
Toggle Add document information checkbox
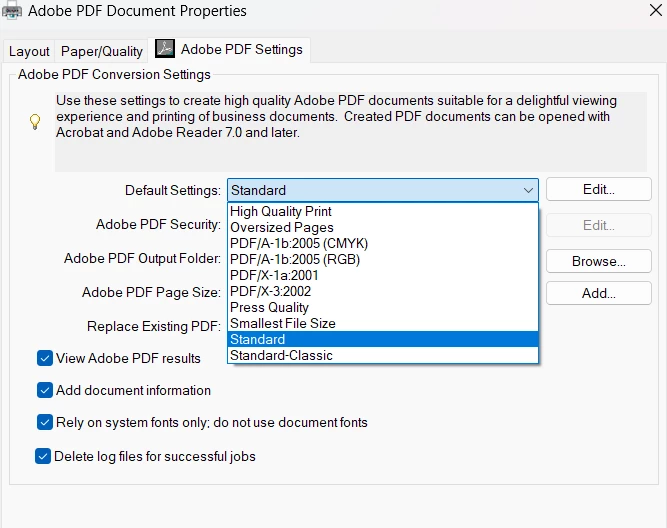click(45, 390)
